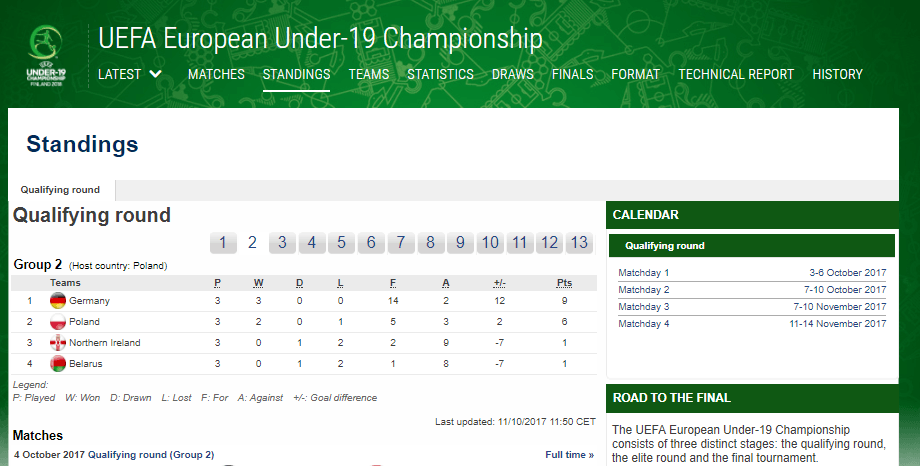
Task: Select group 13 button
Action: (579, 242)
